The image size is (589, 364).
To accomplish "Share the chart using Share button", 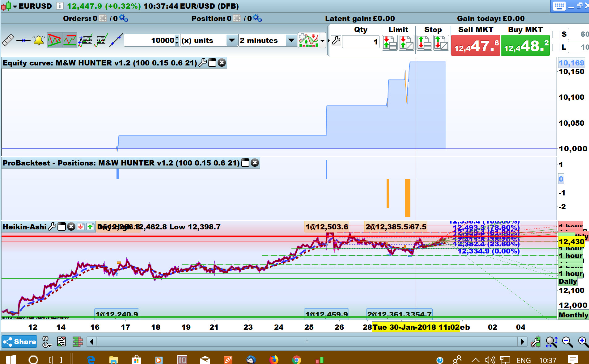I will 19,342.
